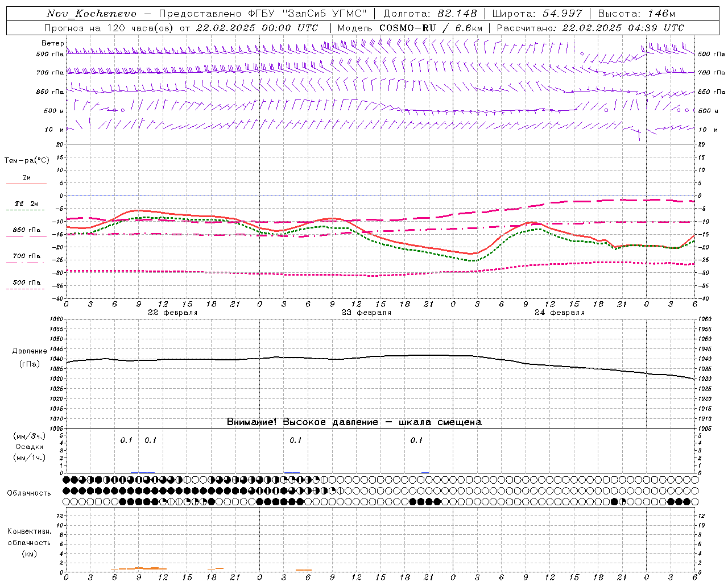Click the computed time Рассчитано: 22.02.2025 04:39 UTC

[590, 28]
